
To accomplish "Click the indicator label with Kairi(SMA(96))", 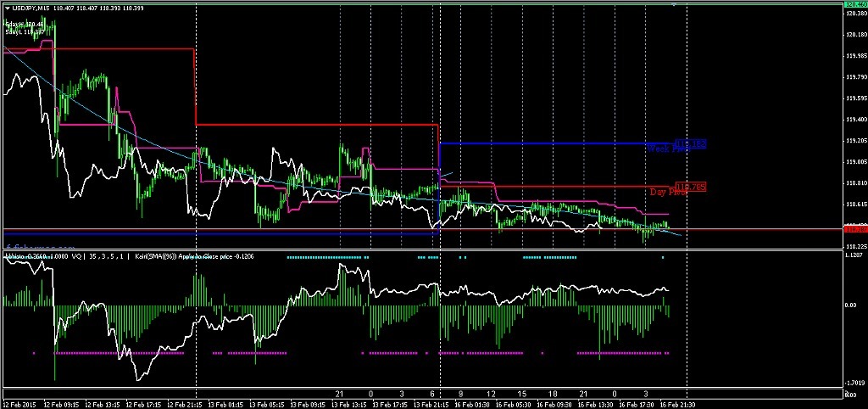I will (194, 256).
